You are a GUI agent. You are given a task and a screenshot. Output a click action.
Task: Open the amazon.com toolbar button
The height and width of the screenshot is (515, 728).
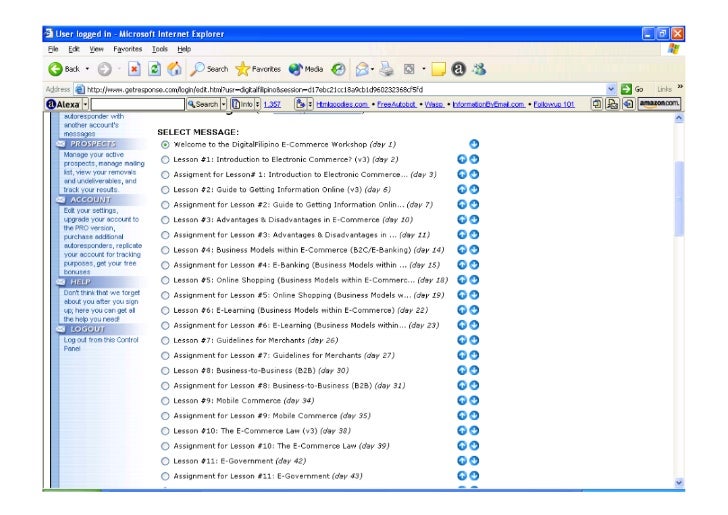click(x=659, y=104)
